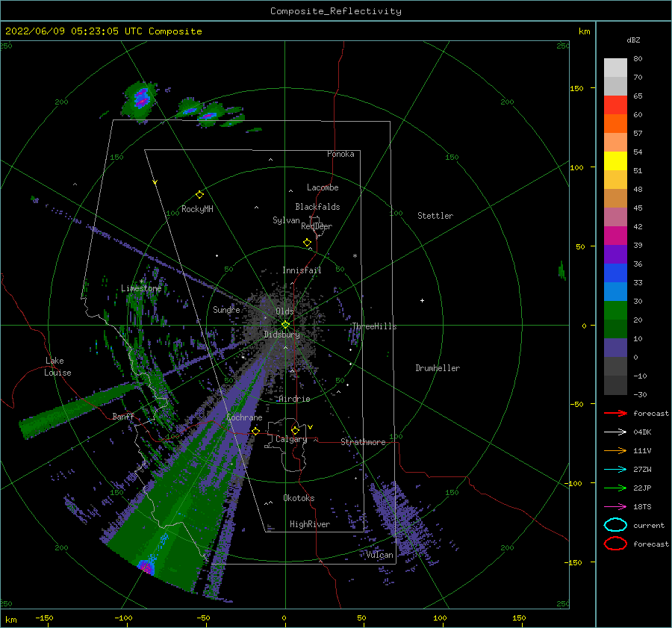Click the dBZ legend heading
The width and height of the screenshot is (672, 628).
(x=633, y=40)
